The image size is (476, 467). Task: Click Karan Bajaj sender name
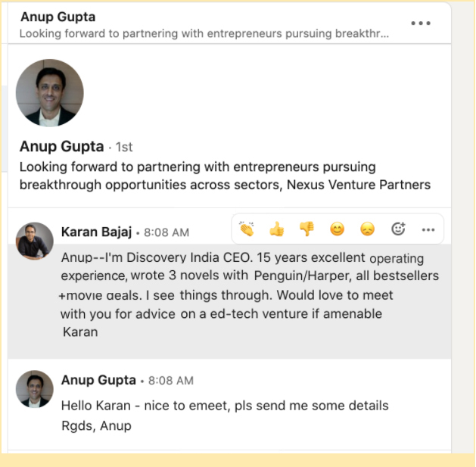96,232
